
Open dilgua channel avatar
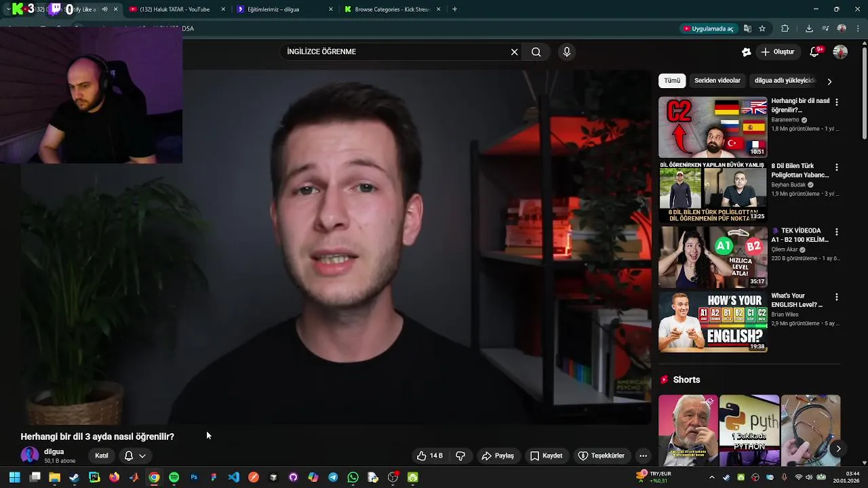(x=30, y=455)
